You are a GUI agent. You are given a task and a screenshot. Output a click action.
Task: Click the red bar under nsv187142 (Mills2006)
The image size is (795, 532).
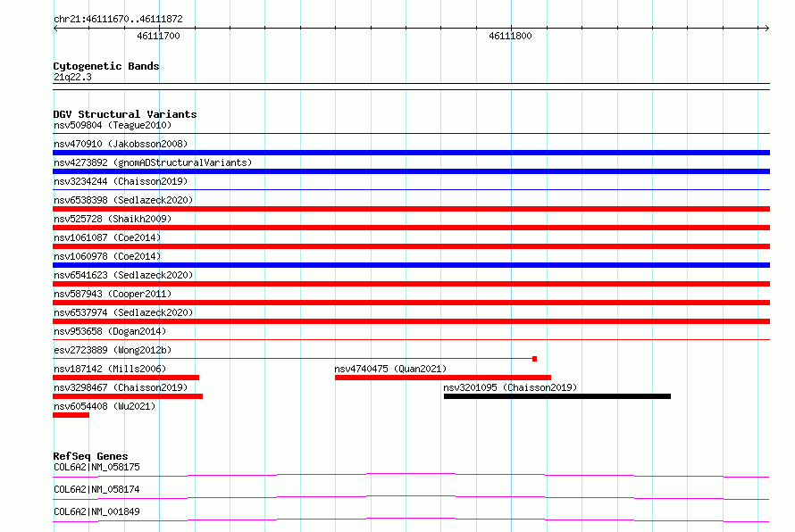tap(126, 378)
